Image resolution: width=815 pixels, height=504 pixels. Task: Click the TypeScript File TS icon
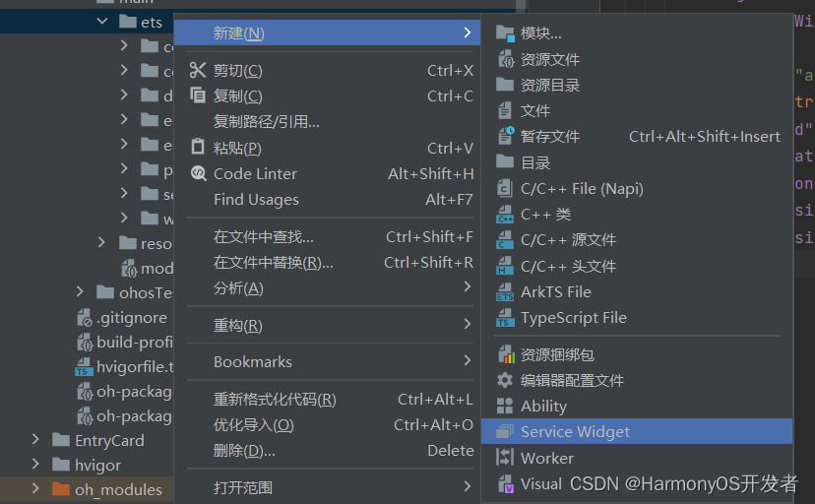pyautogui.click(x=505, y=318)
